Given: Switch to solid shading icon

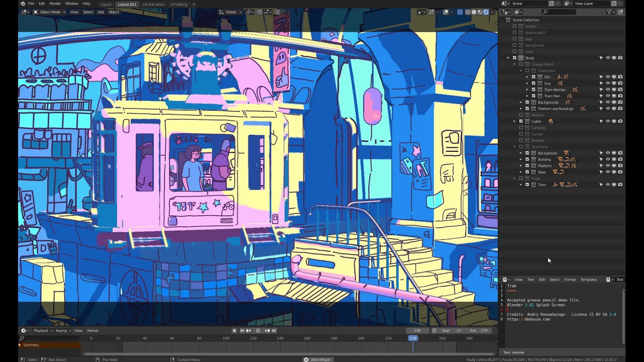Looking at the screenshot, I should point(474,12).
